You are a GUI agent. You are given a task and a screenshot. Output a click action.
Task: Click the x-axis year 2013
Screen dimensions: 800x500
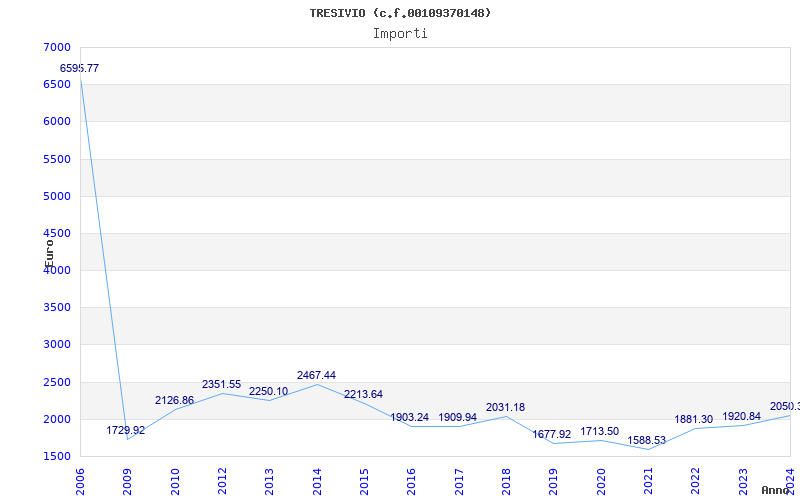(x=269, y=482)
